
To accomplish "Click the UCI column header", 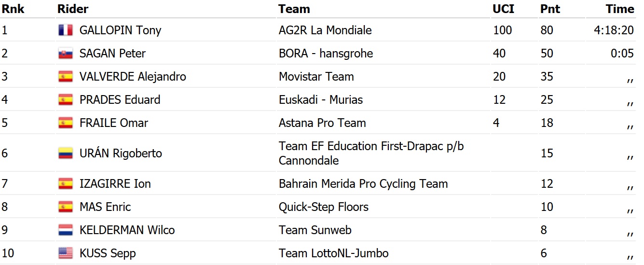I will click(503, 9).
